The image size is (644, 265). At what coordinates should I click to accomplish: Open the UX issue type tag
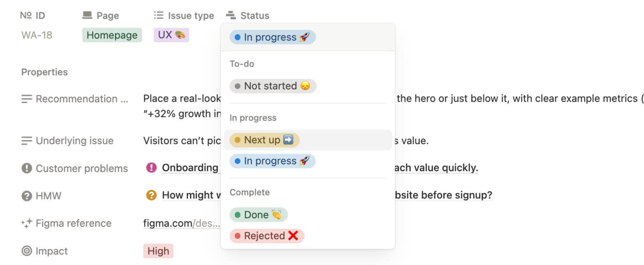click(172, 35)
